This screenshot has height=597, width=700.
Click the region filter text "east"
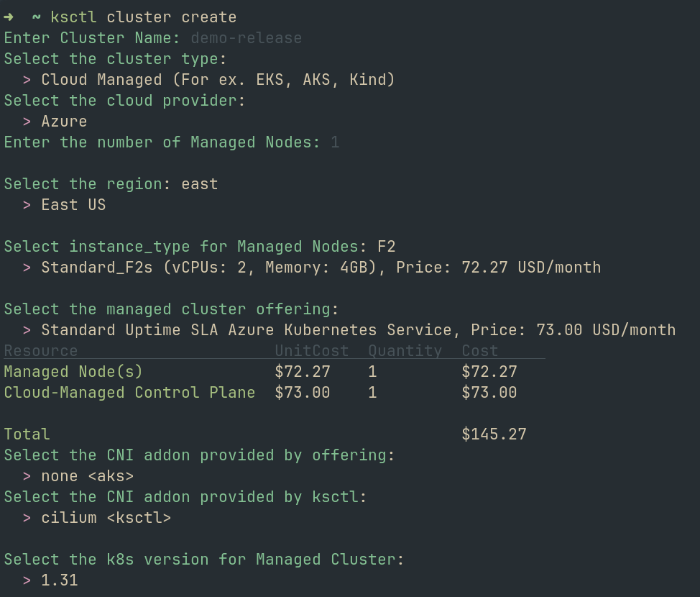click(199, 183)
